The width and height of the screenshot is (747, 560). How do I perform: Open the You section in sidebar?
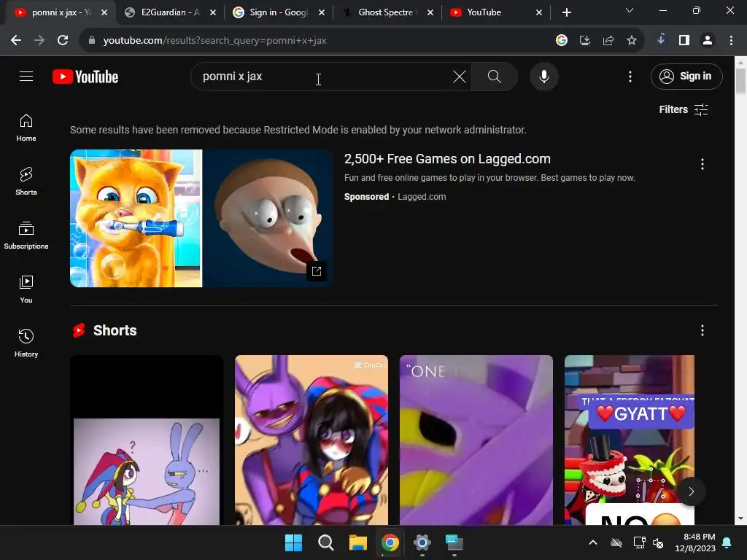coord(26,289)
